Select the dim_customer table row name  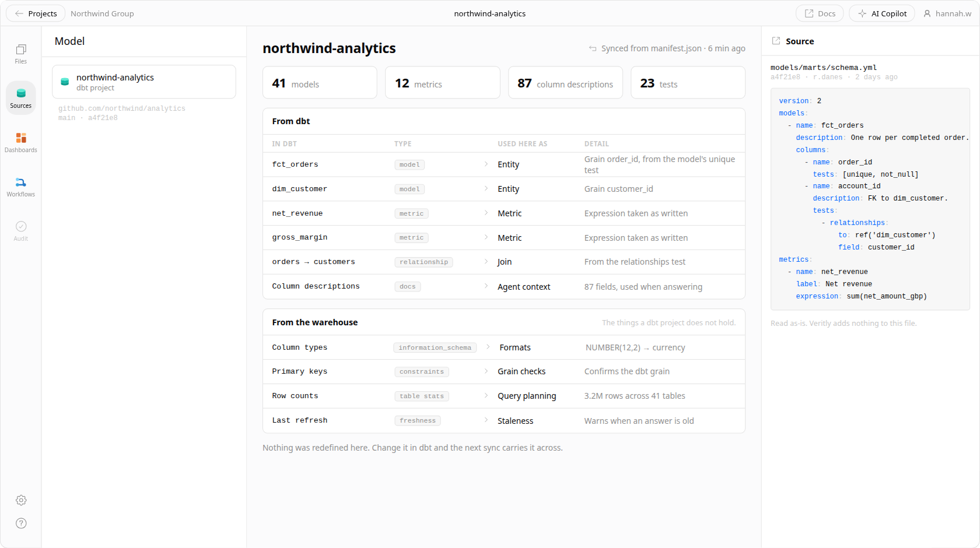click(299, 189)
